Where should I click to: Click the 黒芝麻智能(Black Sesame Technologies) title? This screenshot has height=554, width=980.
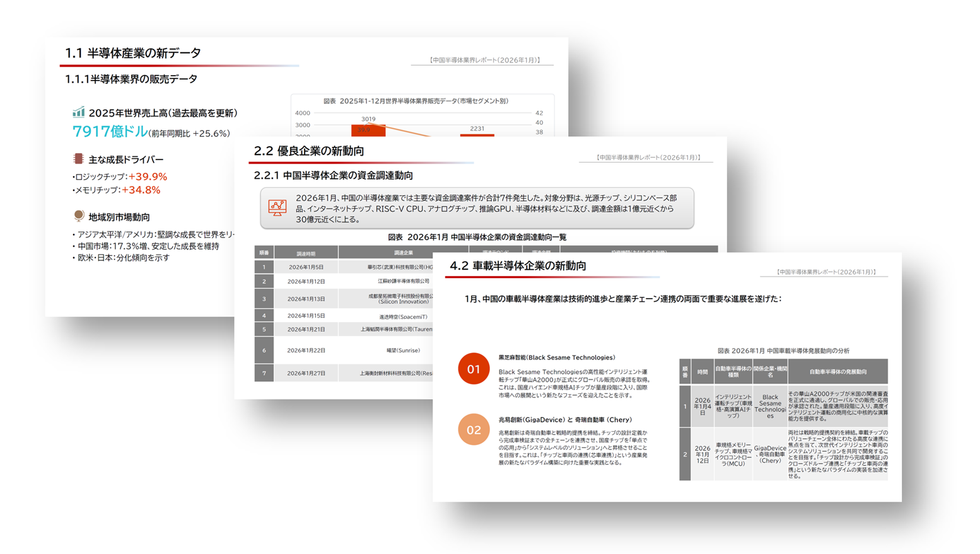557,357
